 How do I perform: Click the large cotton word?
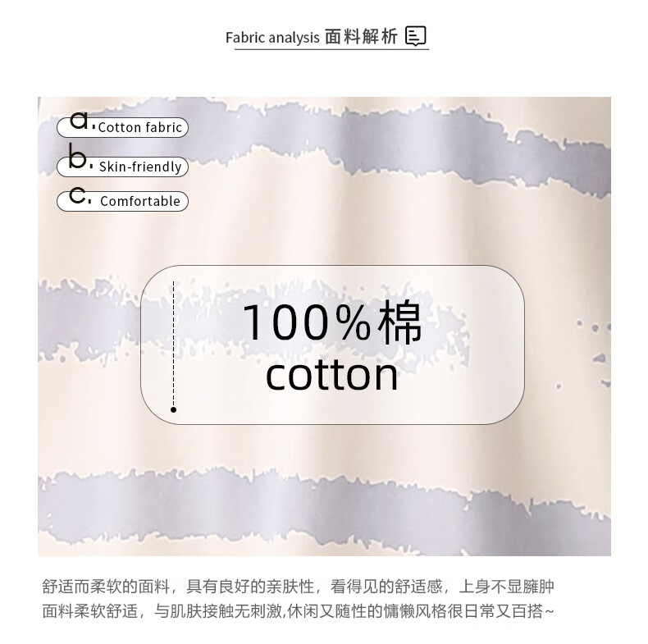coord(332,375)
